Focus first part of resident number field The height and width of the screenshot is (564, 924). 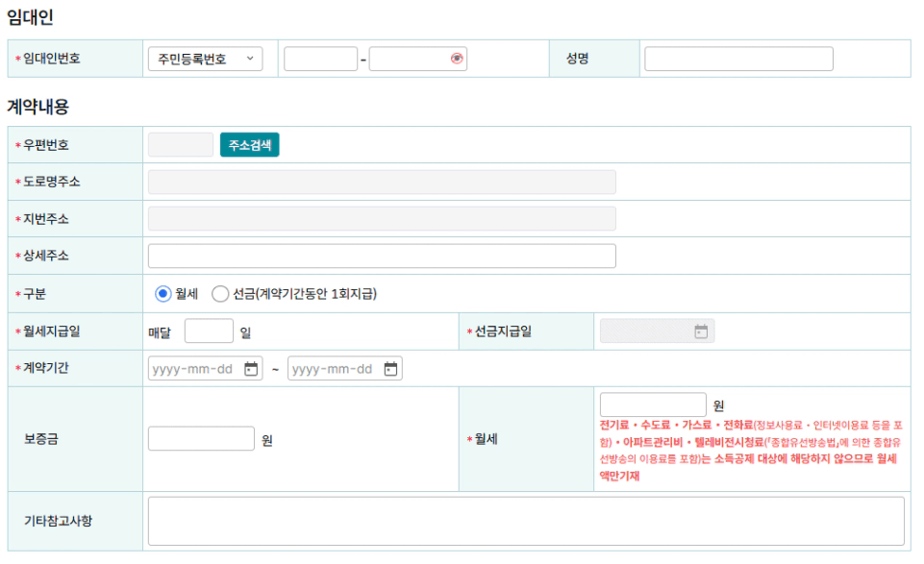tap(320, 59)
